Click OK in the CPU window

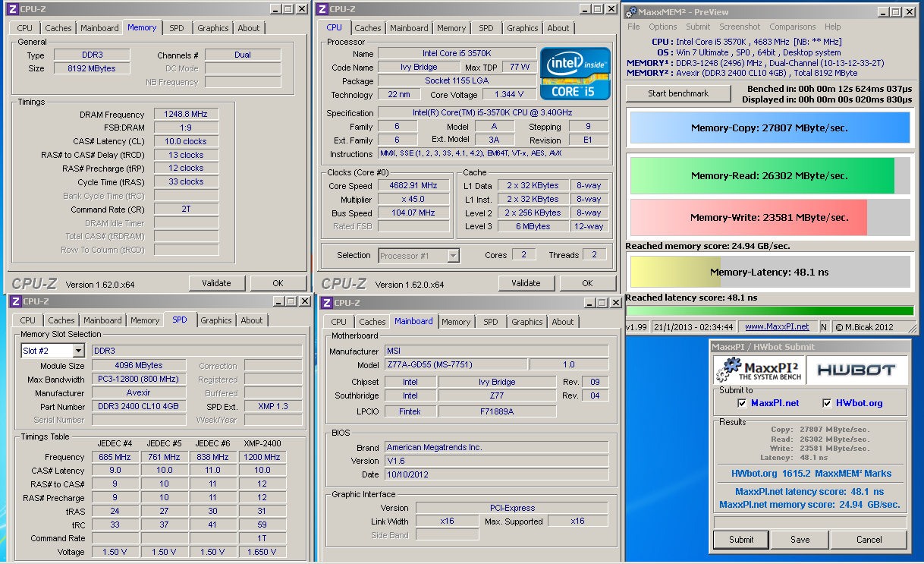[587, 283]
